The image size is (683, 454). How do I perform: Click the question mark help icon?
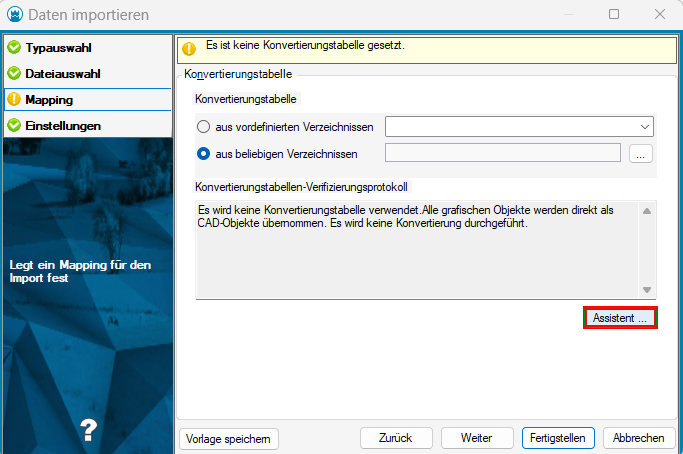87,427
